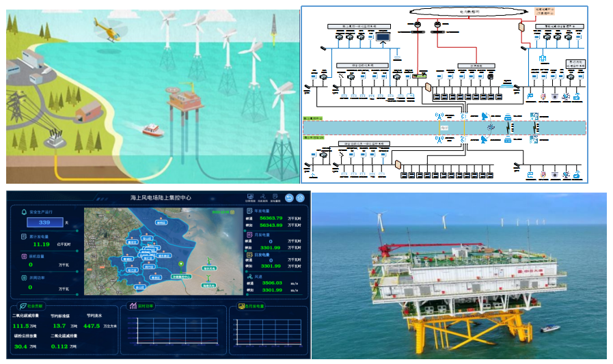The image size is (613, 364).
Task: Click the 并网功率 icon on left panel
Action: click(23, 278)
